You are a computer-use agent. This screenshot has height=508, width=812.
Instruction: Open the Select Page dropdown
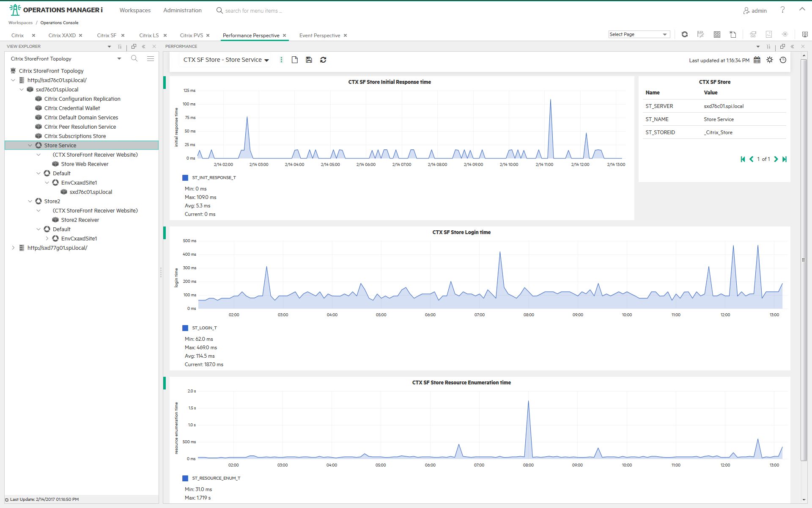click(x=639, y=35)
